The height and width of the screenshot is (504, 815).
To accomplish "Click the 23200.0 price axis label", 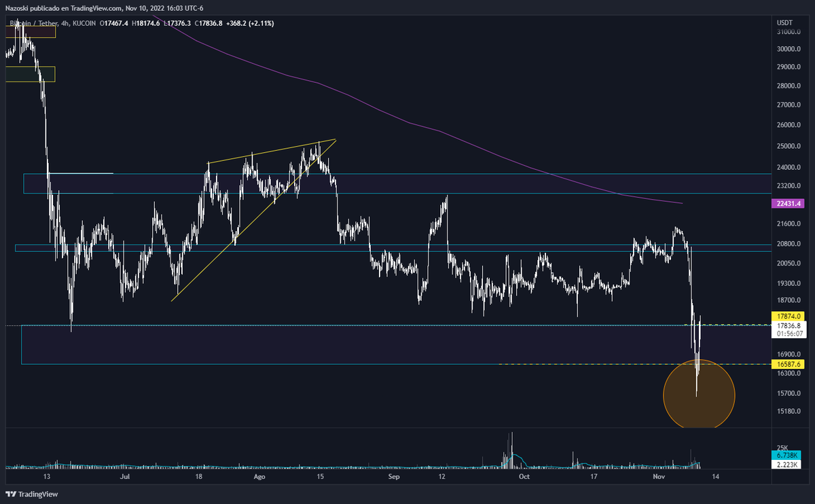I will [788, 185].
